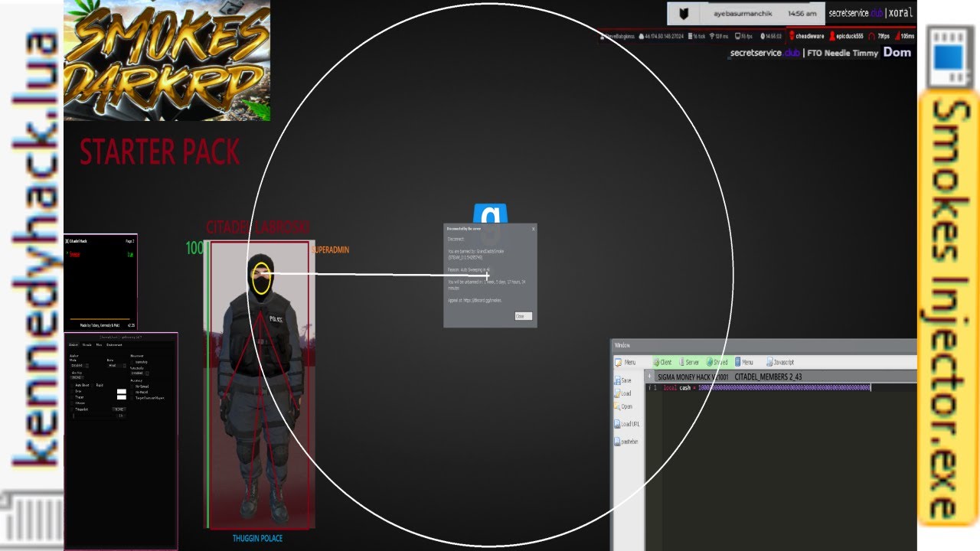Select the Javascript option in editor toolbar

[x=779, y=362]
